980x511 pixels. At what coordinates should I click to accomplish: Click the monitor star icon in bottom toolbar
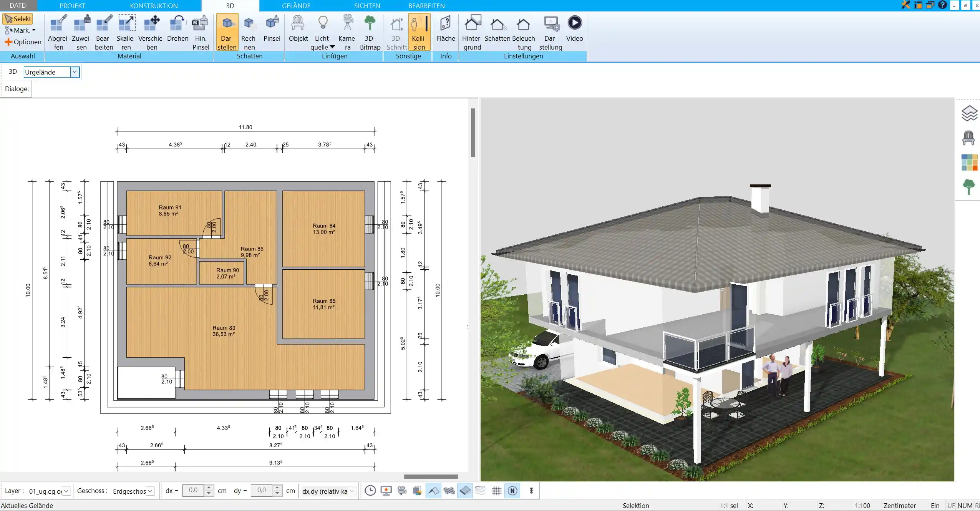[x=386, y=491]
